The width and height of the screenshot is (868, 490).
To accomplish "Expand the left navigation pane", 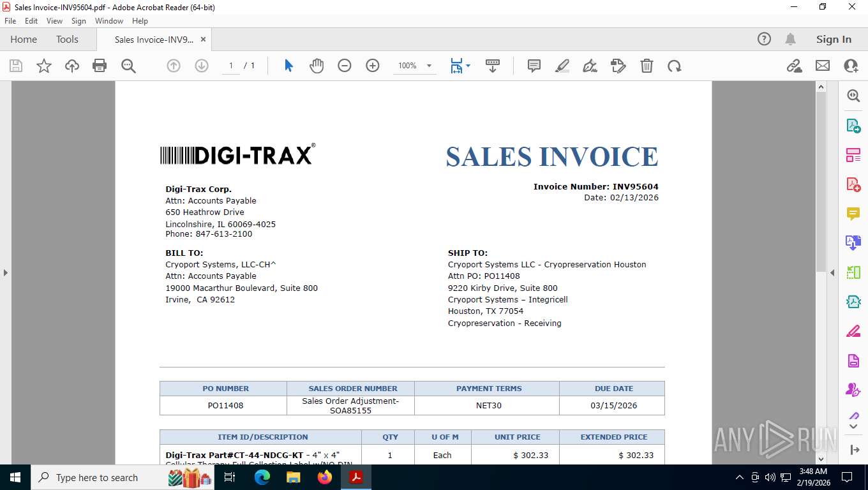I will click(5, 272).
